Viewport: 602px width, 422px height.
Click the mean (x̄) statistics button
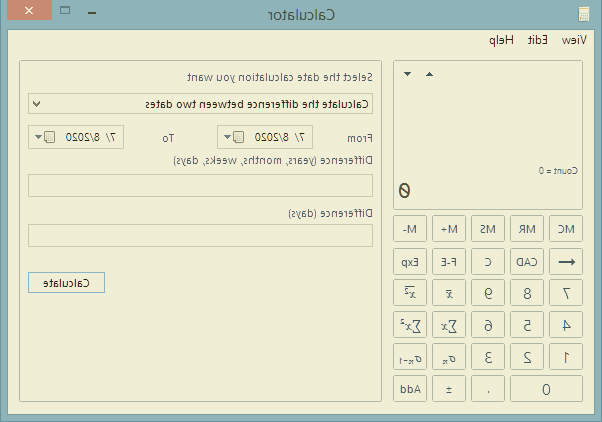coord(449,294)
